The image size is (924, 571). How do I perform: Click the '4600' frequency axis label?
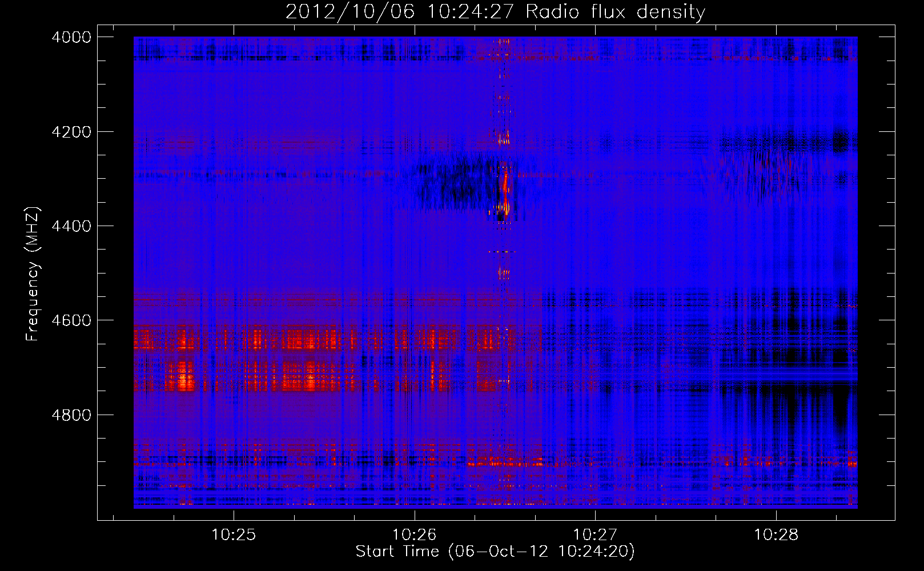pos(71,320)
